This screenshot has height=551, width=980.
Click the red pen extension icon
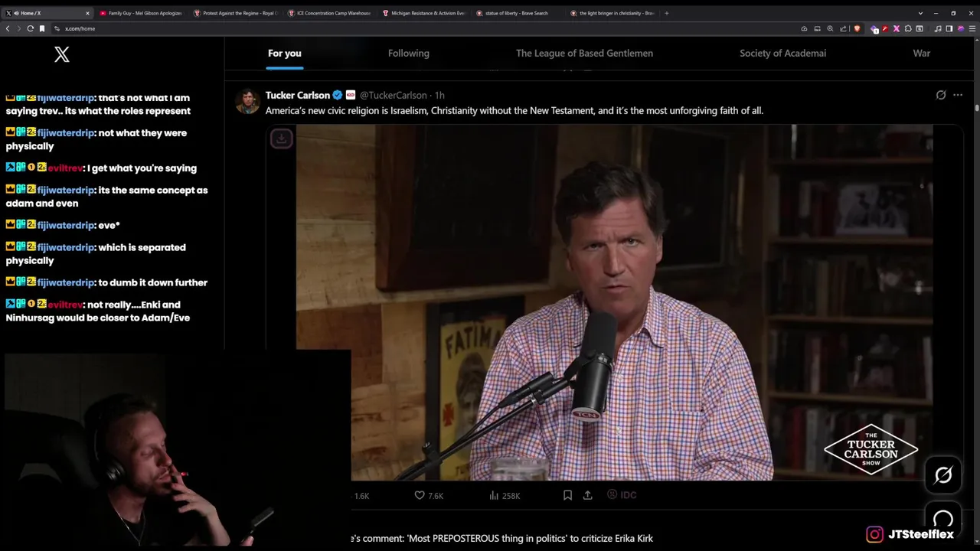885,28
